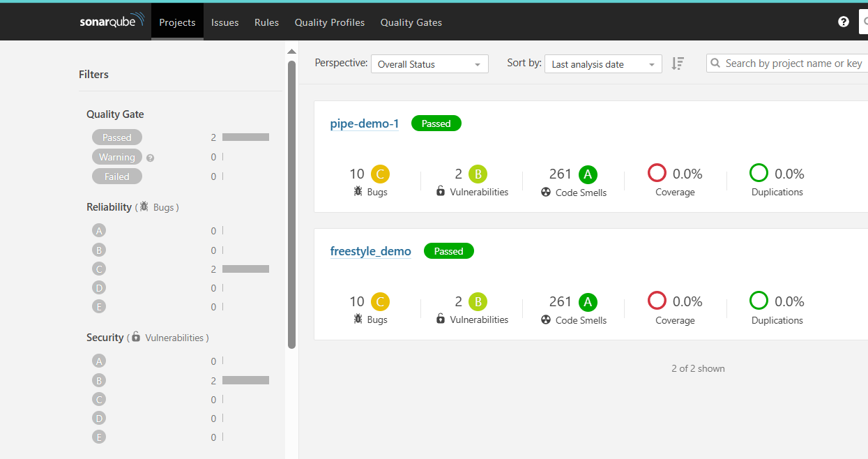868x459 pixels.
Task: Open the pipe-demo-1 project link
Action: 364,123
